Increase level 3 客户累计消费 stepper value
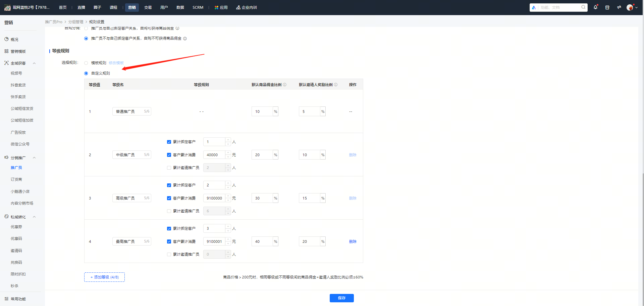This screenshot has width=644, height=306. [228, 196]
